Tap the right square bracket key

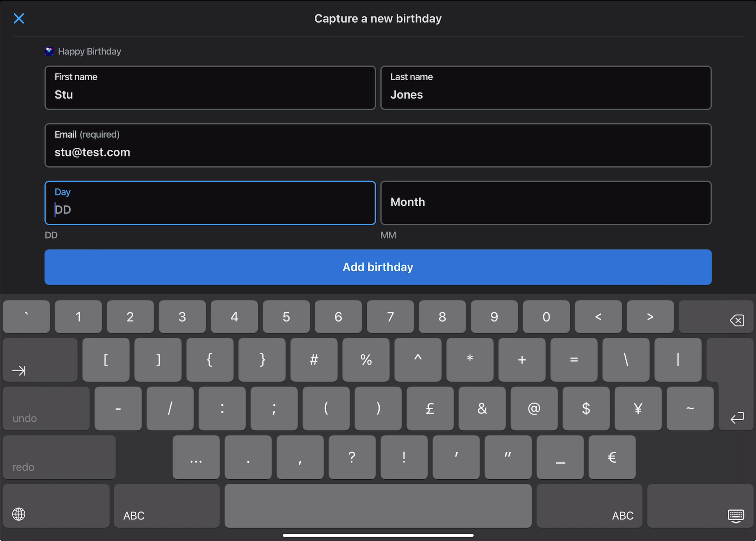158,360
